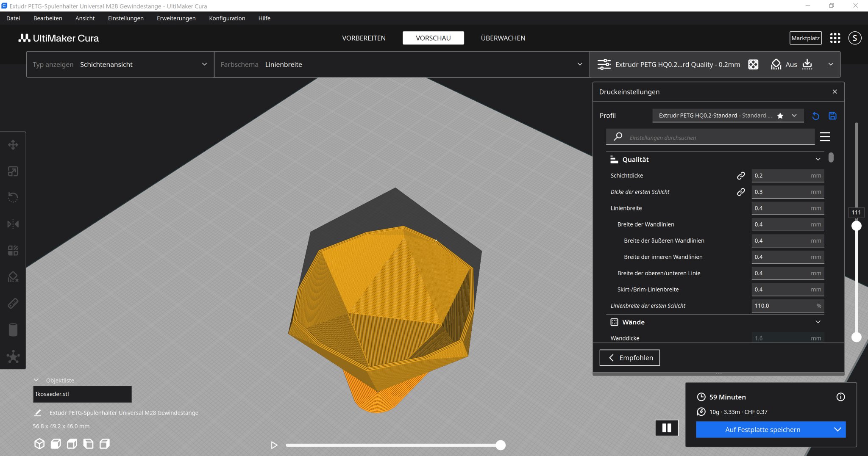Click the save profile disk icon
This screenshot has width=868, height=456.
point(832,116)
